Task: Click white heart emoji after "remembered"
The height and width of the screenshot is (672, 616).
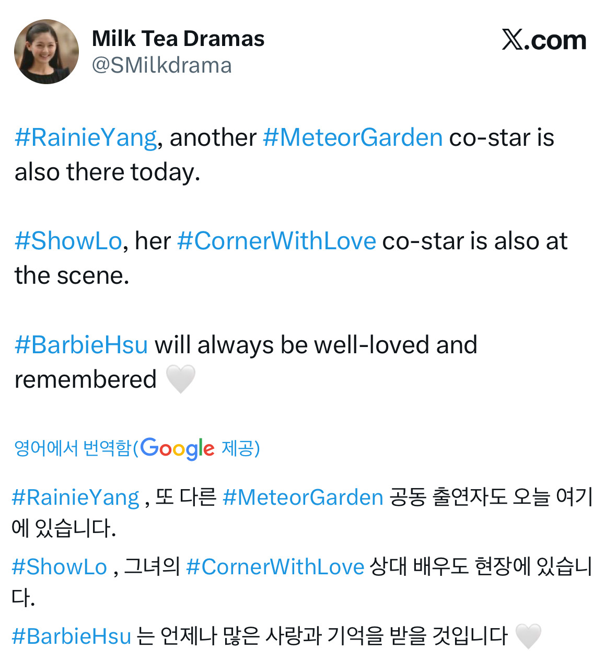Action: 181,379
